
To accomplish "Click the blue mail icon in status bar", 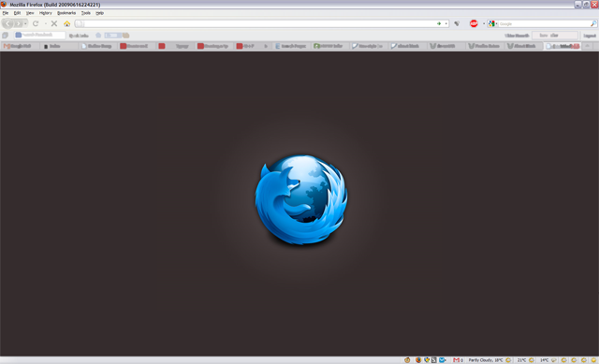I will [442, 360].
